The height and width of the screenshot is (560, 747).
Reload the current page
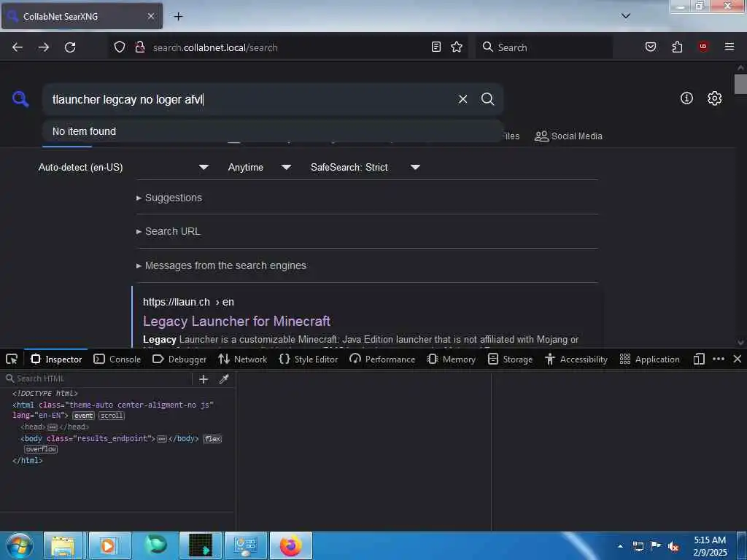tap(70, 47)
